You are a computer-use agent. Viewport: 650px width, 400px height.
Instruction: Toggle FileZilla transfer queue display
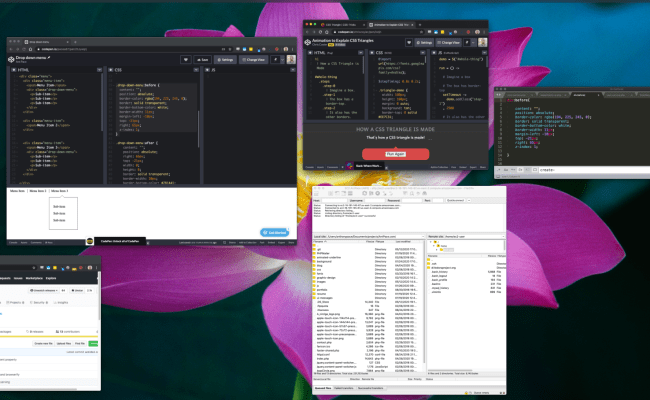click(x=350, y=193)
